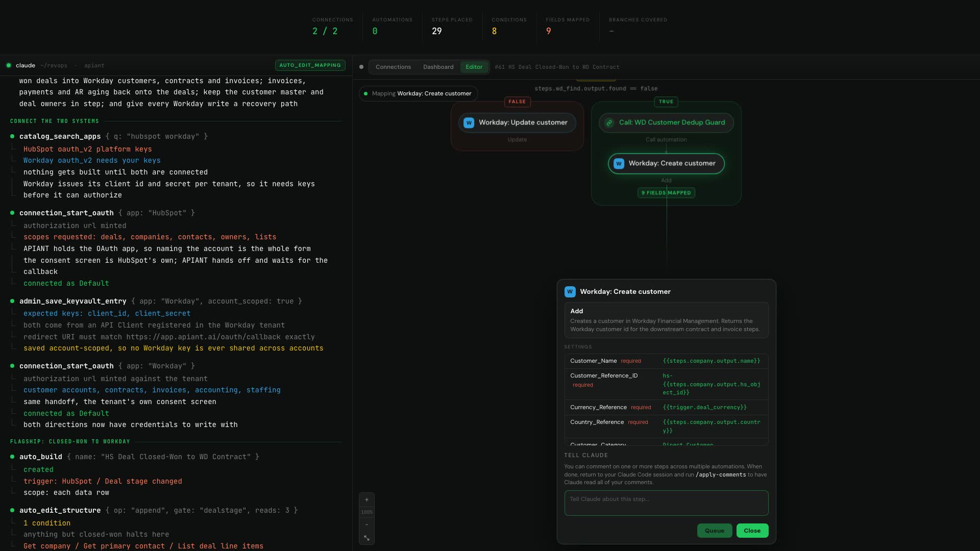Zoom in with the plus control
980x551 pixels.
point(366,500)
